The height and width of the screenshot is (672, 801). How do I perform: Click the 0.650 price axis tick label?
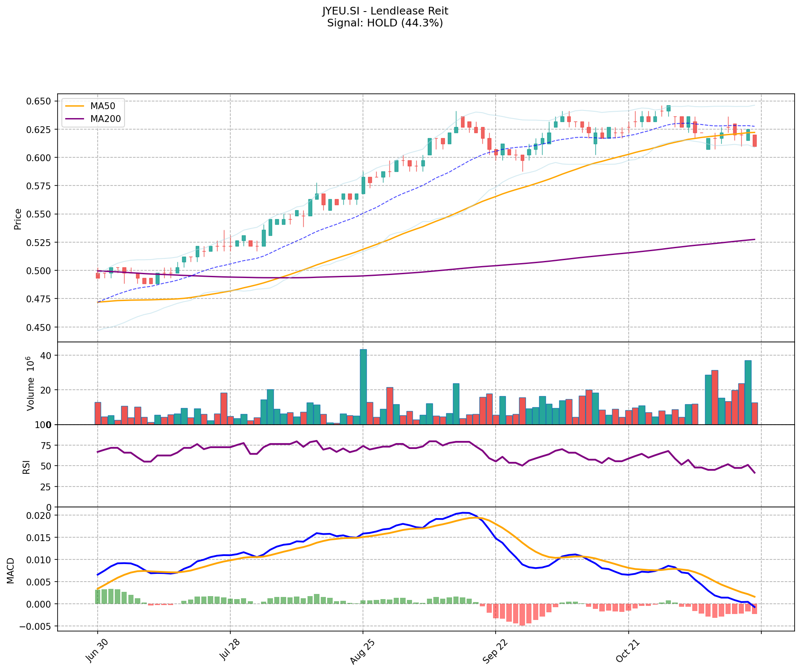[x=39, y=101]
